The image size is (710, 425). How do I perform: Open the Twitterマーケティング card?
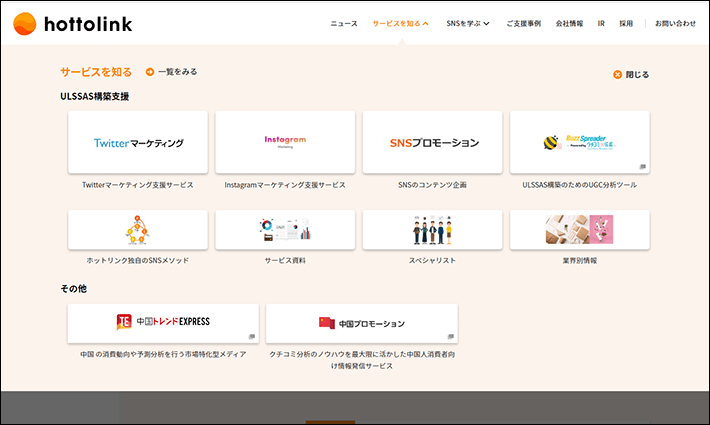138,142
